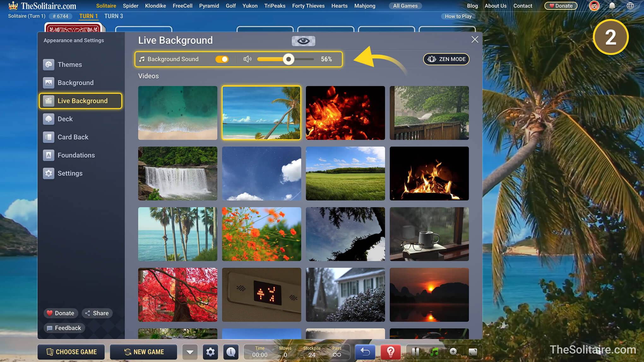Mute sound with the speaker icon
644x362 pixels.
pyautogui.click(x=247, y=59)
